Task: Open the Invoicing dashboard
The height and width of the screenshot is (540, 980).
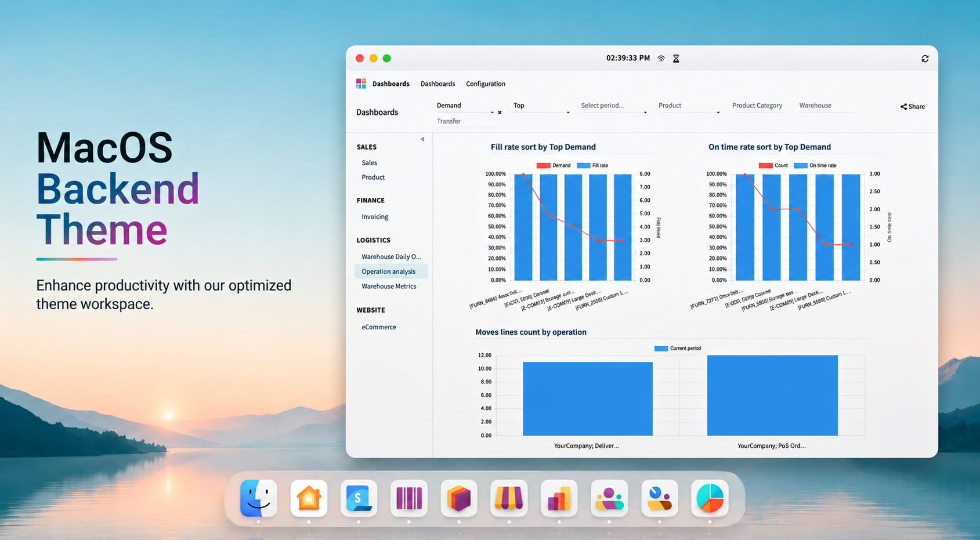Action: 375,217
